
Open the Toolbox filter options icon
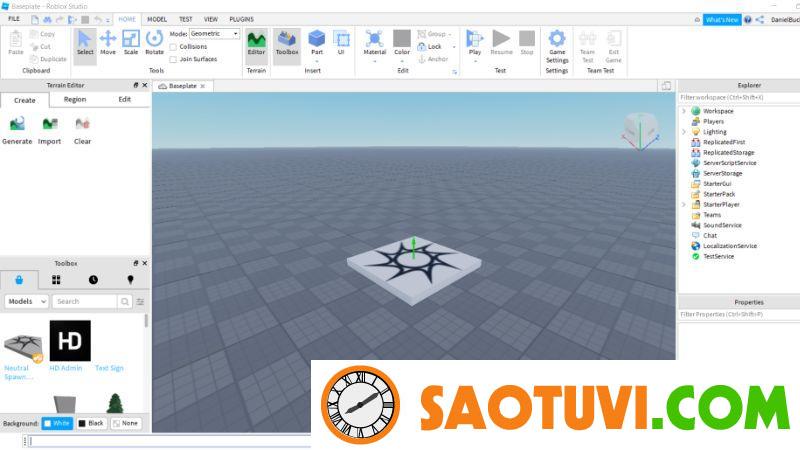(x=140, y=302)
